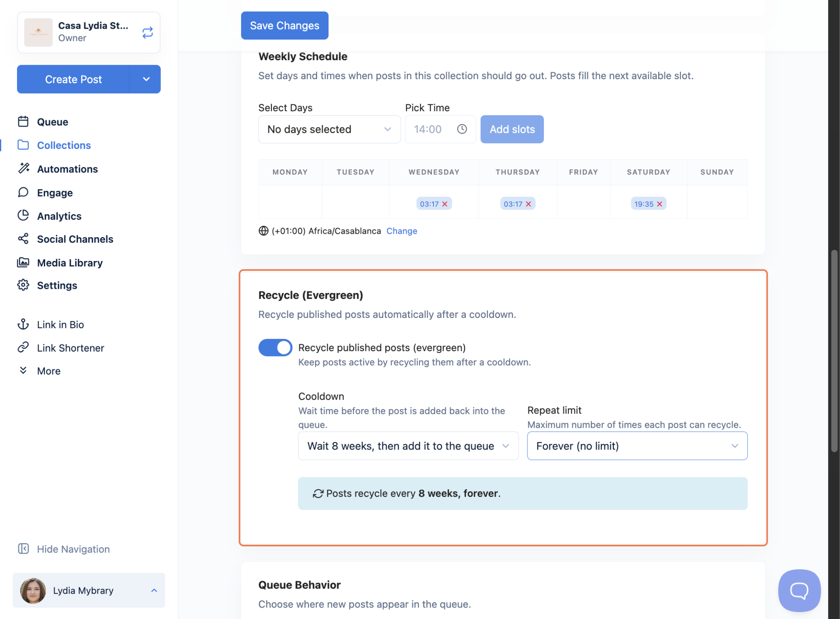The height and width of the screenshot is (619, 840).
Task: Open the Select Days dropdown
Action: click(x=329, y=129)
